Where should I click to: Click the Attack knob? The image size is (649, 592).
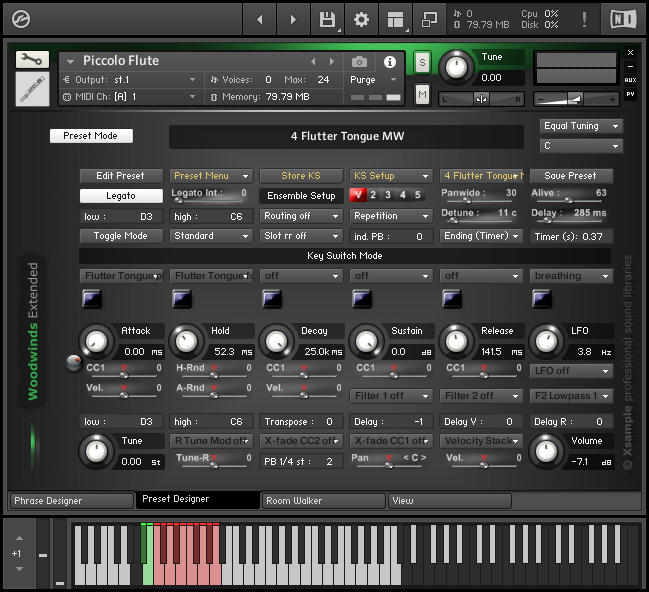pos(96,342)
